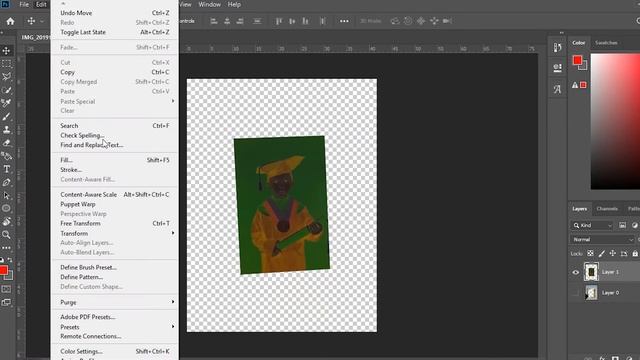Toggle pixel layer filter icon in the Layers panel
The width and height of the screenshot is (640, 360).
click(x=622, y=225)
